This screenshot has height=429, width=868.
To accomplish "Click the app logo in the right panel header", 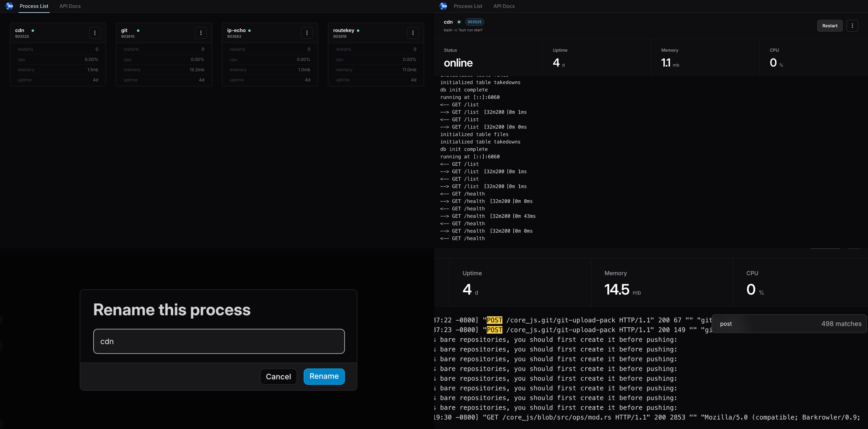I will pyautogui.click(x=443, y=6).
